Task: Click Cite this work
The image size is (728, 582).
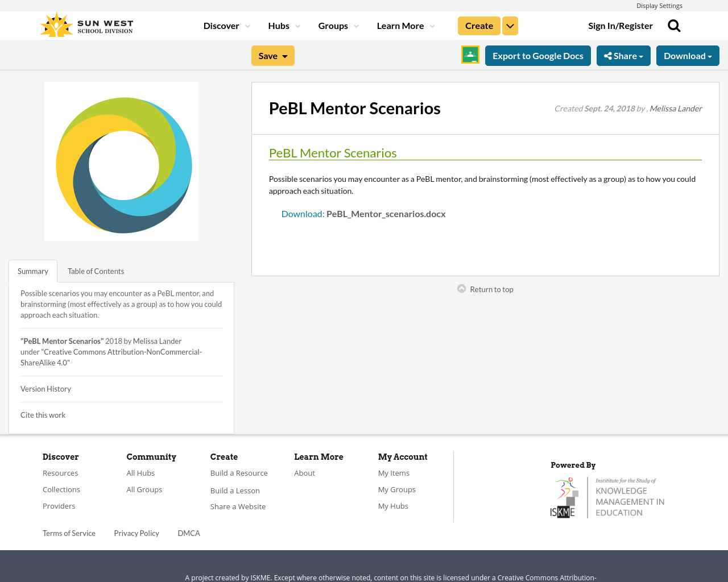Action: tap(43, 414)
